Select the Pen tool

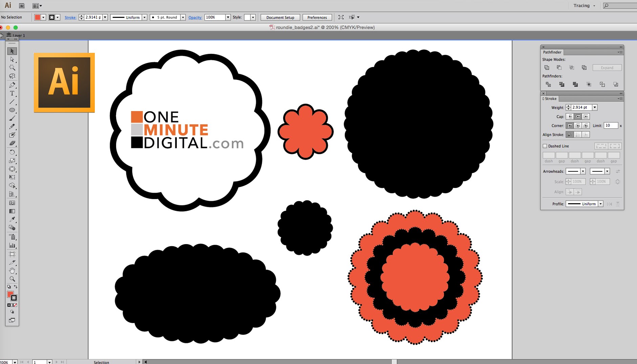coord(12,85)
